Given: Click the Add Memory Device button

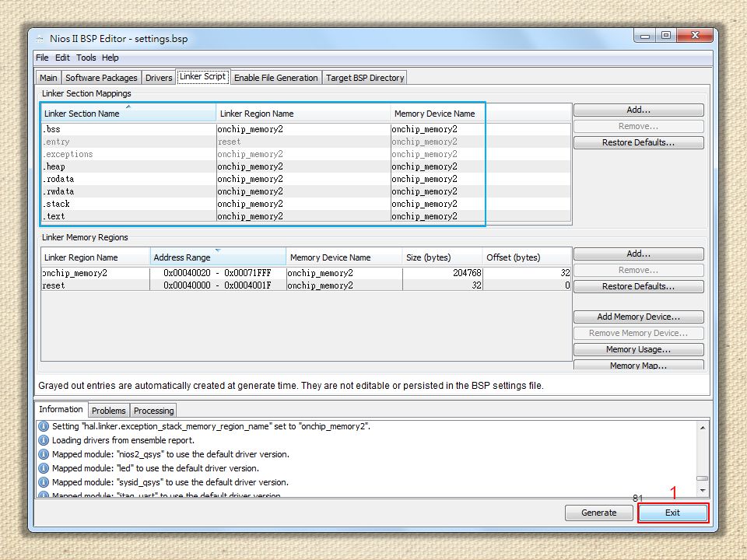Looking at the screenshot, I should point(638,317).
